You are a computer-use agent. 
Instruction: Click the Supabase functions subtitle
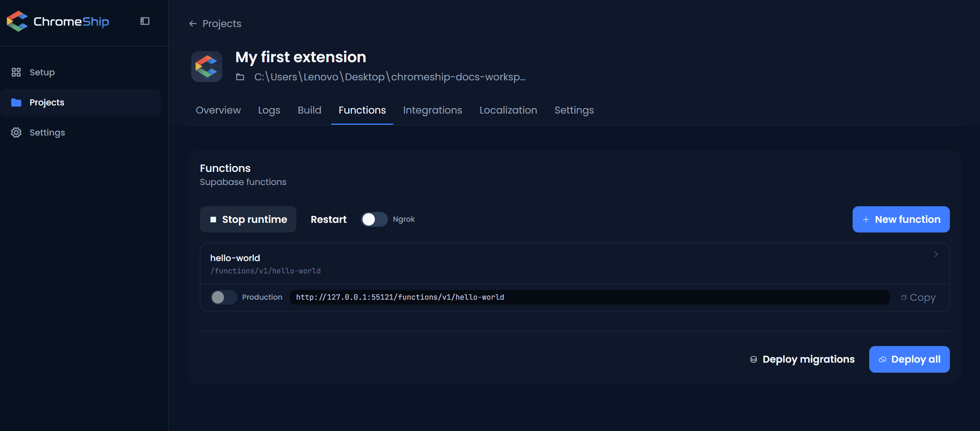pos(243,182)
